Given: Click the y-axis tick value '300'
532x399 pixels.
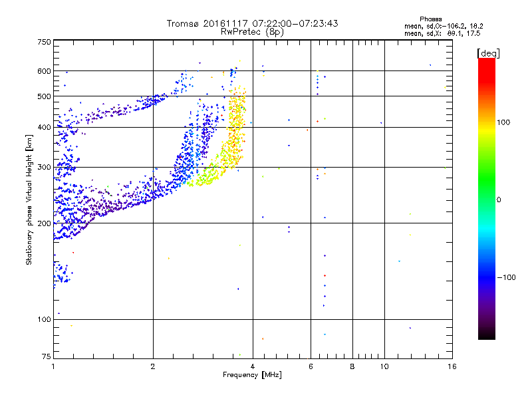Looking at the screenshot, I should coord(44,167).
